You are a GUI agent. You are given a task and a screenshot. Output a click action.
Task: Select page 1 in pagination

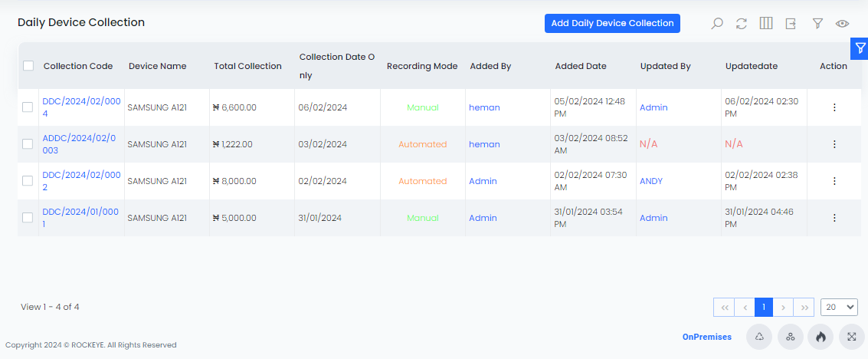click(764, 308)
